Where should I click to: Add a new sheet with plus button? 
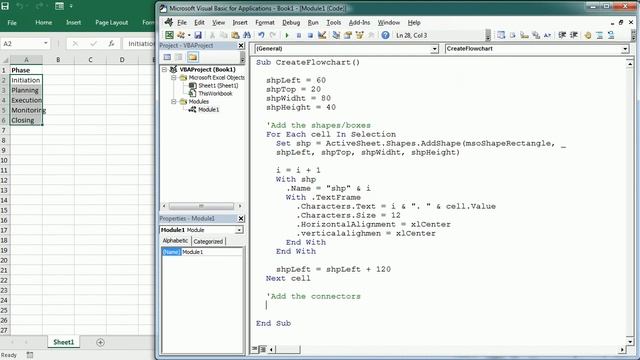[x=100, y=342]
